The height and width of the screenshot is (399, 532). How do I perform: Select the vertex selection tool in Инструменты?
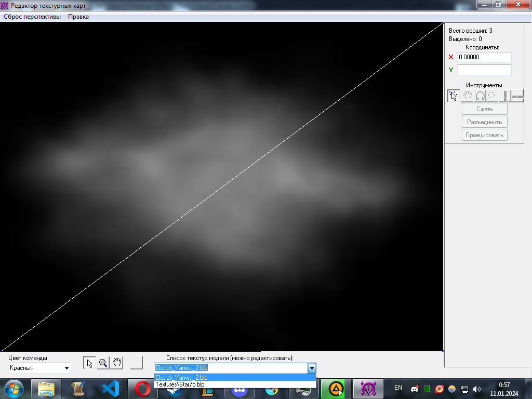[453, 96]
